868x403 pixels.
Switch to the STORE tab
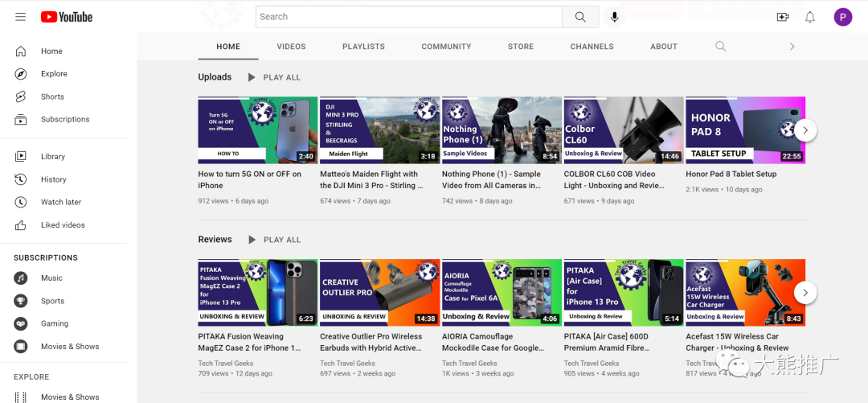point(521,47)
